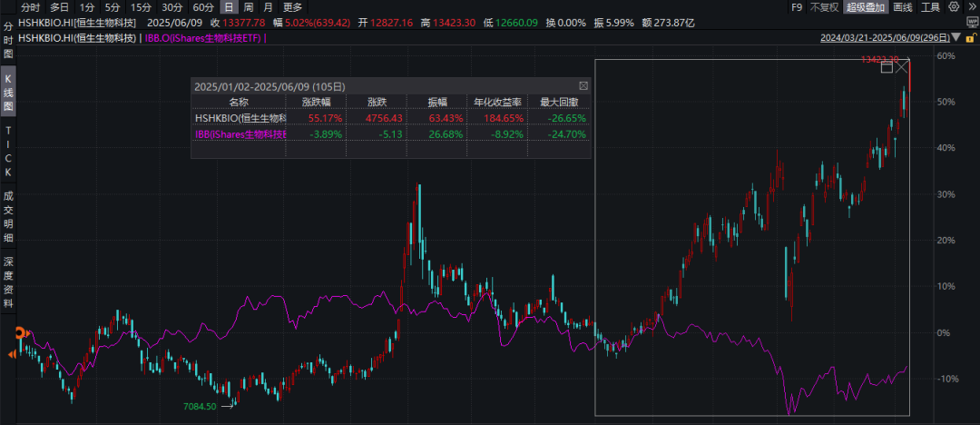Viewport: 980px width, 425px height.
Task: Select the 60分 interval
Action: pos(202,7)
